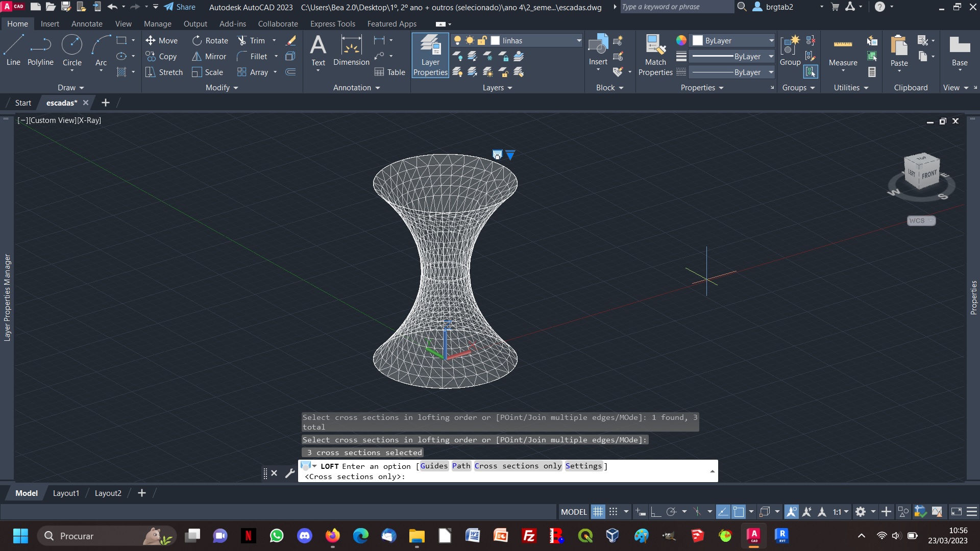
Task: Select the Polyline tool
Action: tap(40, 51)
